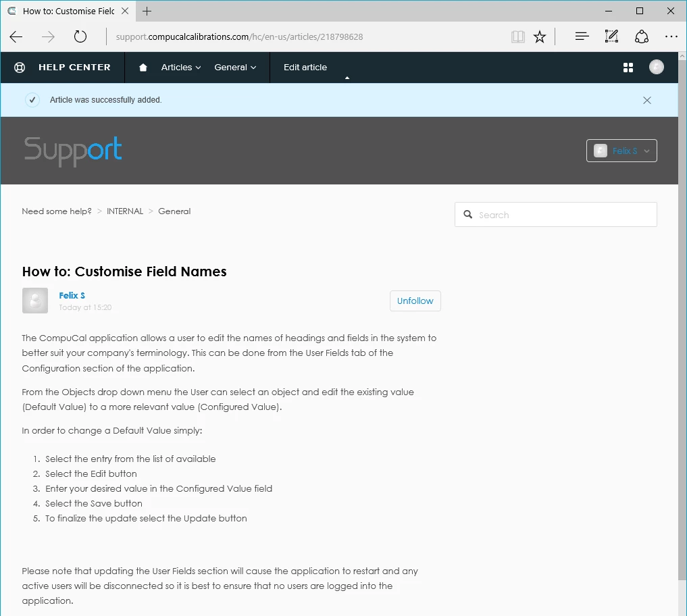Open the Hub lines icon
The width and height of the screenshot is (687, 616).
(x=582, y=36)
